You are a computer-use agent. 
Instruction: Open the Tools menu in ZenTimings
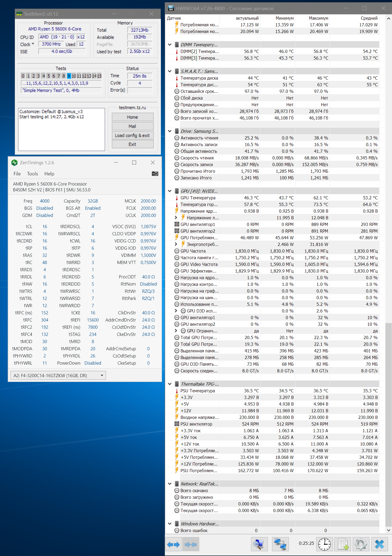32,174
